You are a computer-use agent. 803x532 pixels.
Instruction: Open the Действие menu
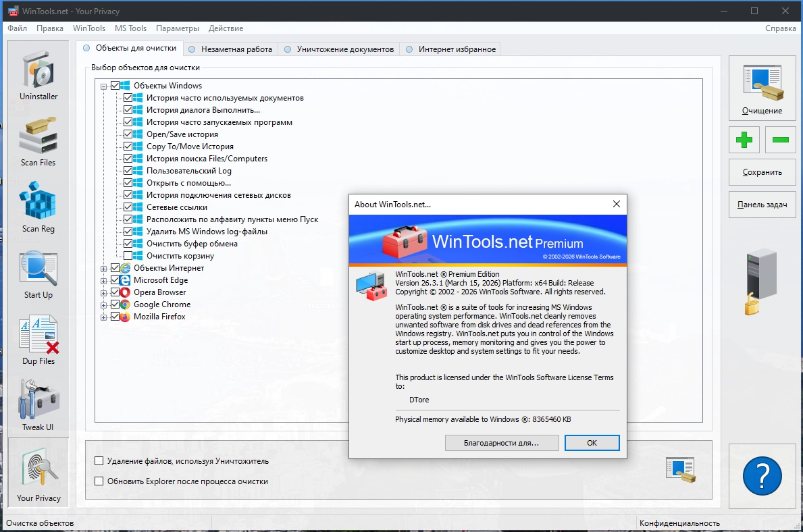[x=226, y=28]
